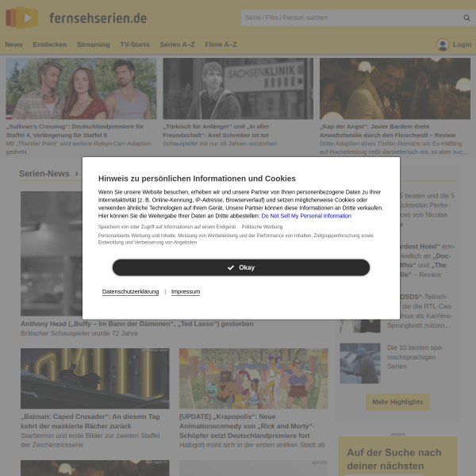The width and height of the screenshot is (476, 476).
Task: Open the Batman: Caped Crusader thumbnail
Action: (95, 378)
